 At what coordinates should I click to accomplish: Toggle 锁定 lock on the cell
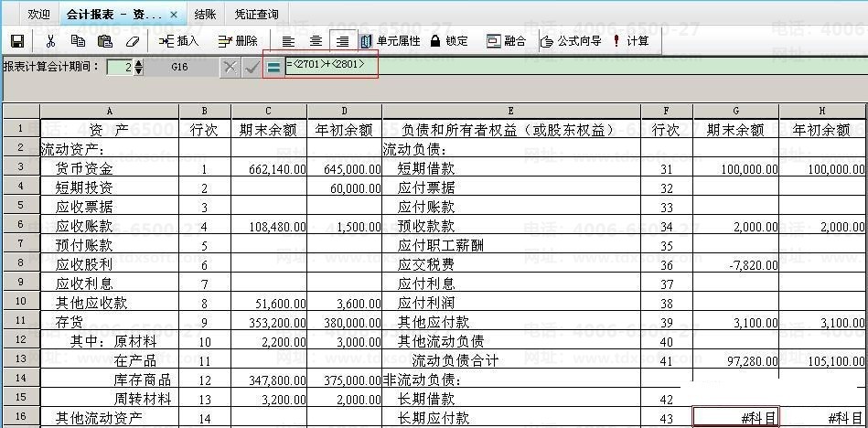(449, 41)
